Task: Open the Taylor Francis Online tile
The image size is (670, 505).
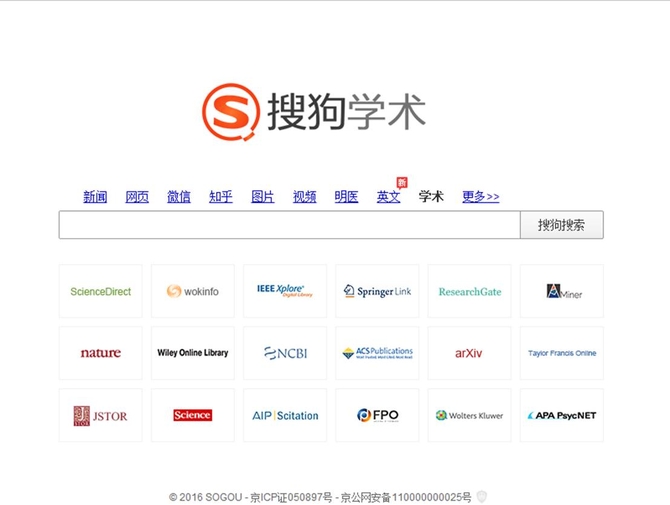Action: tap(562, 353)
